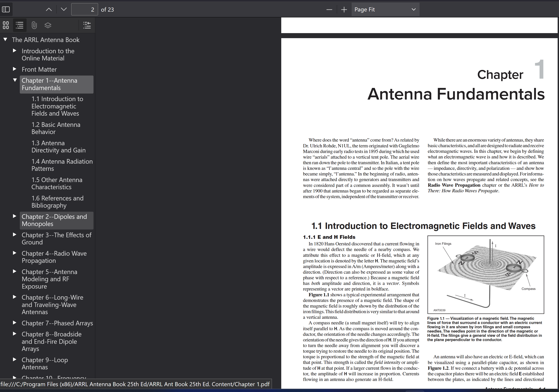Image resolution: width=559 pixels, height=392 pixels.
Task: Show the page thumbnails view
Action: pyautogui.click(x=6, y=25)
